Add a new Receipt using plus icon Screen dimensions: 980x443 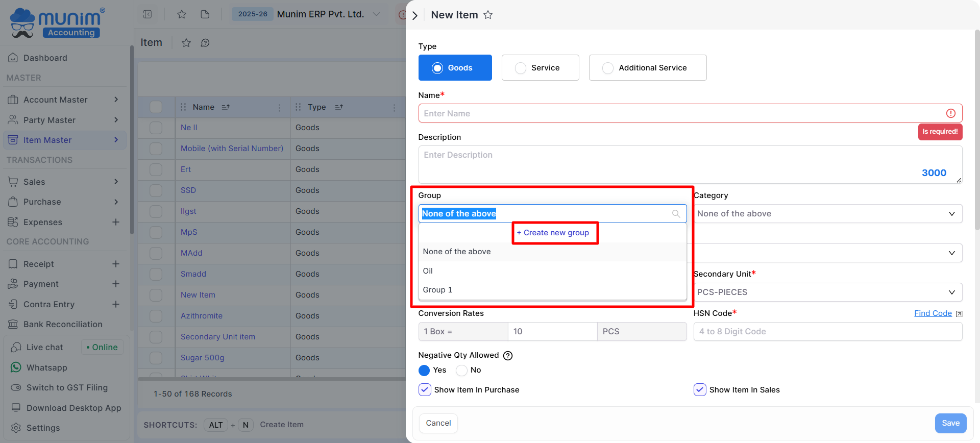point(116,264)
